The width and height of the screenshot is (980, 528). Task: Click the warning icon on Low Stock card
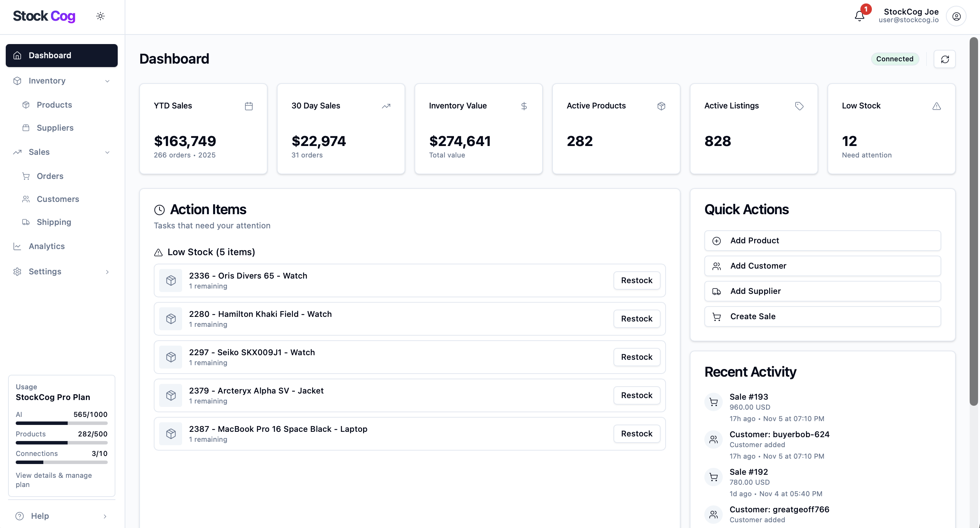click(936, 106)
